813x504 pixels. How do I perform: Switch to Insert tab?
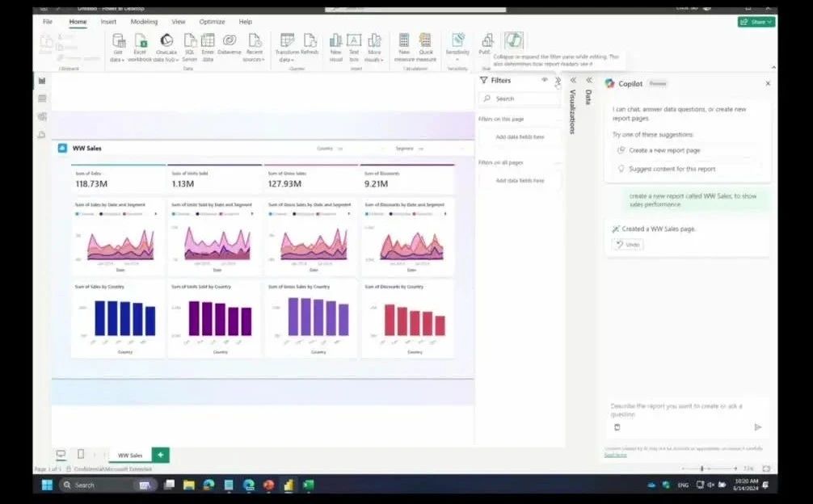coord(108,22)
